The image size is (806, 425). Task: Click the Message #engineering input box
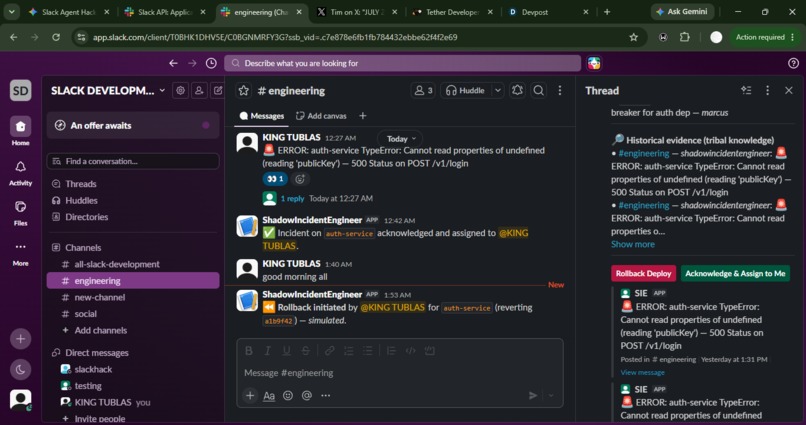(399, 373)
